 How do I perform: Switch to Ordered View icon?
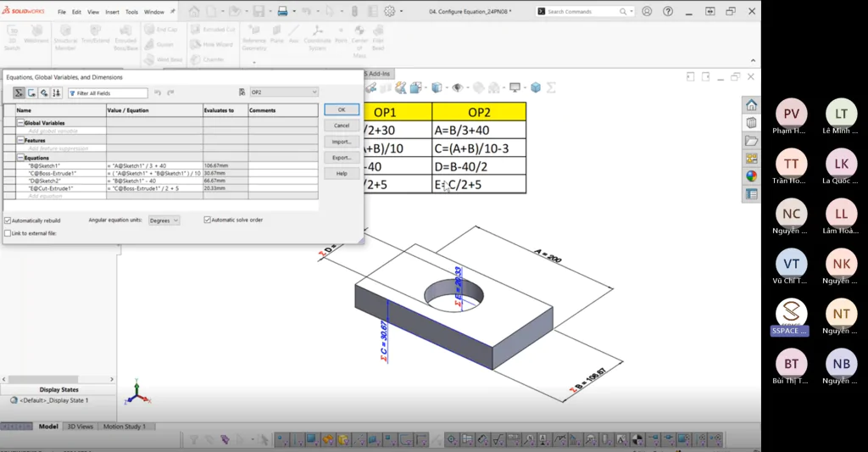click(x=57, y=92)
